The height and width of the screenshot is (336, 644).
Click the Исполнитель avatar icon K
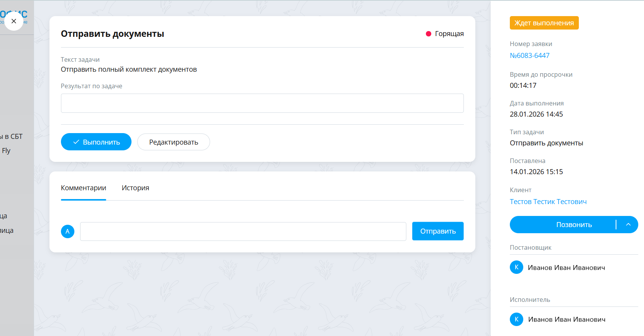point(516,319)
